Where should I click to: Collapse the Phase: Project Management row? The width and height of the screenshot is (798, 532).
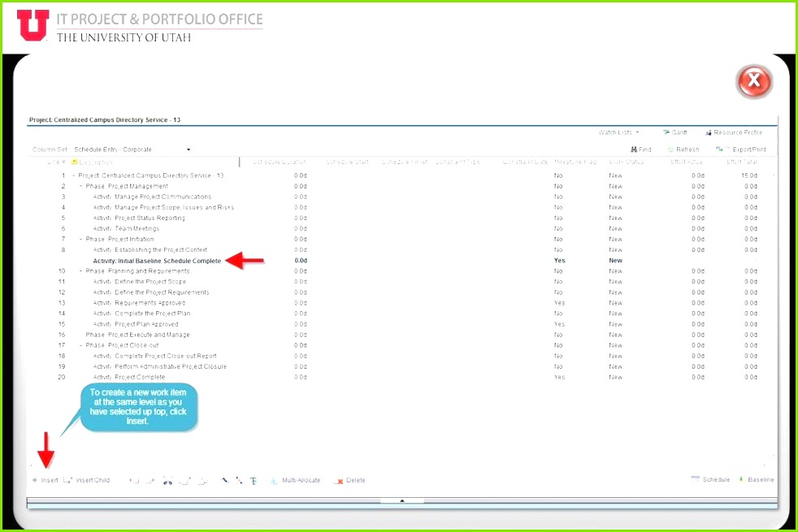click(80, 186)
